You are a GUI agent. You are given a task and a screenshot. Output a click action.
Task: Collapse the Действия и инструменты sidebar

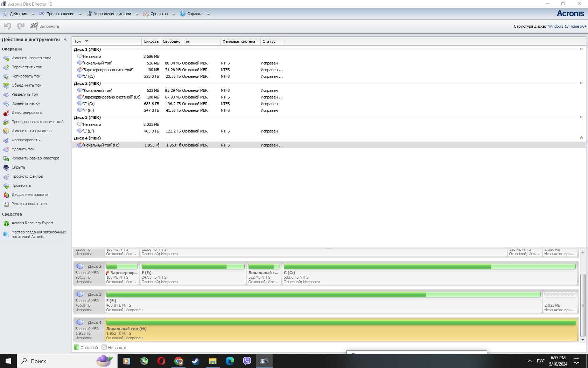tap(65, 39)
